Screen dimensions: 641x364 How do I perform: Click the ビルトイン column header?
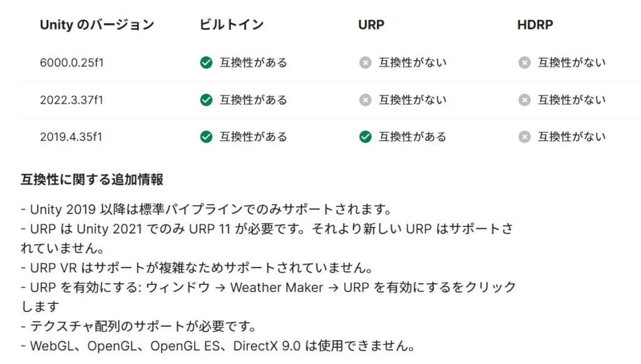point(232,25)
